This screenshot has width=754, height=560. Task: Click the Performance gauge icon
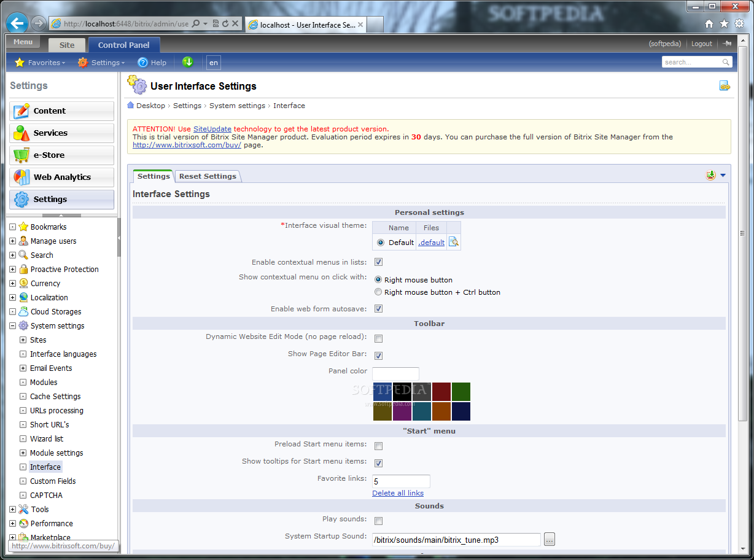23,523
